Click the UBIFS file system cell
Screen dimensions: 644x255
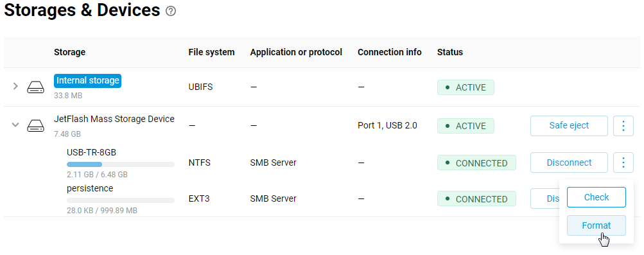tap(200, 87)
